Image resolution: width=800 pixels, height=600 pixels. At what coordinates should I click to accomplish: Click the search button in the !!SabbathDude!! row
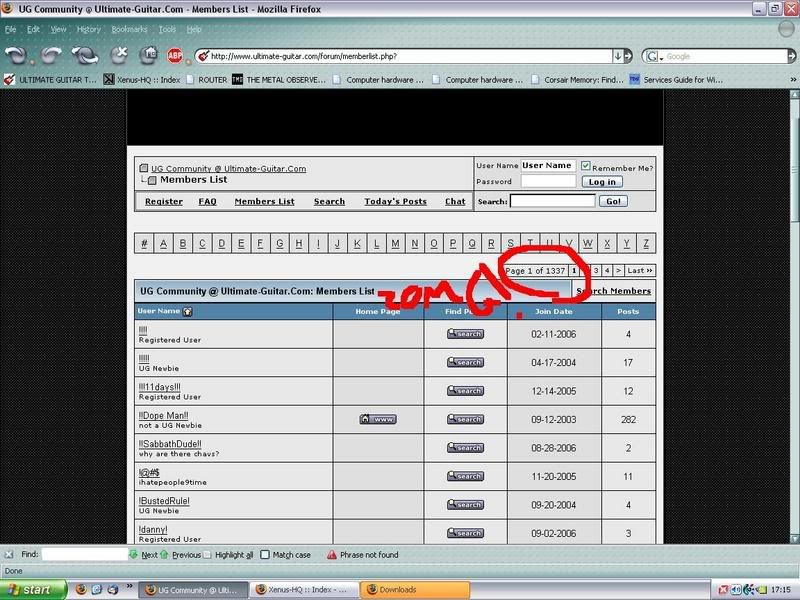coord(465,448)
